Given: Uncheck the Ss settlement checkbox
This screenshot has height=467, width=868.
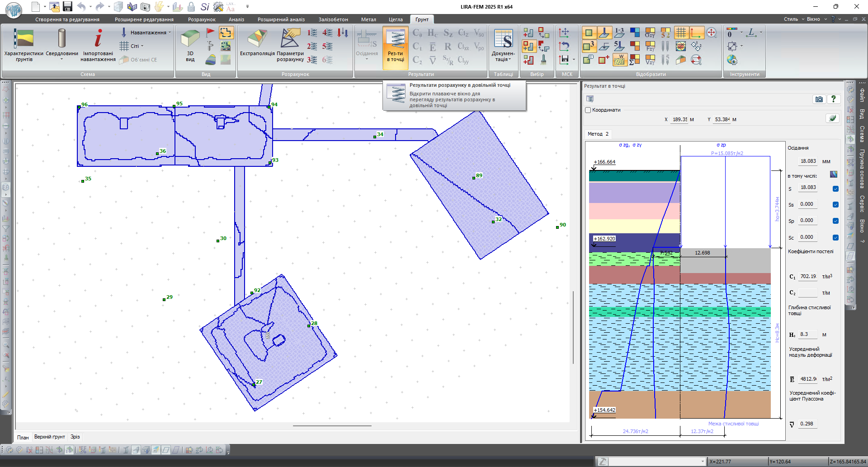Looking at the screenshot, I should click(835, 205).
